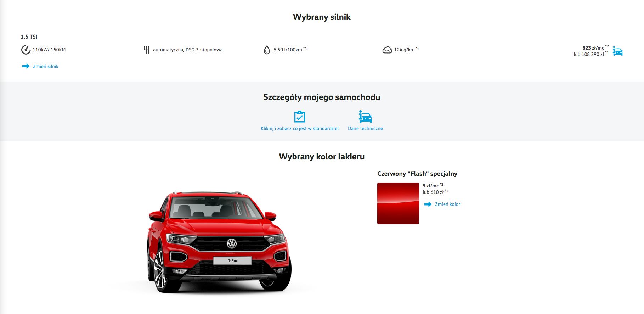This screenshot has height=314, width=644.
Task: Open the Zmień kolor link
Action: coord(447,204)
